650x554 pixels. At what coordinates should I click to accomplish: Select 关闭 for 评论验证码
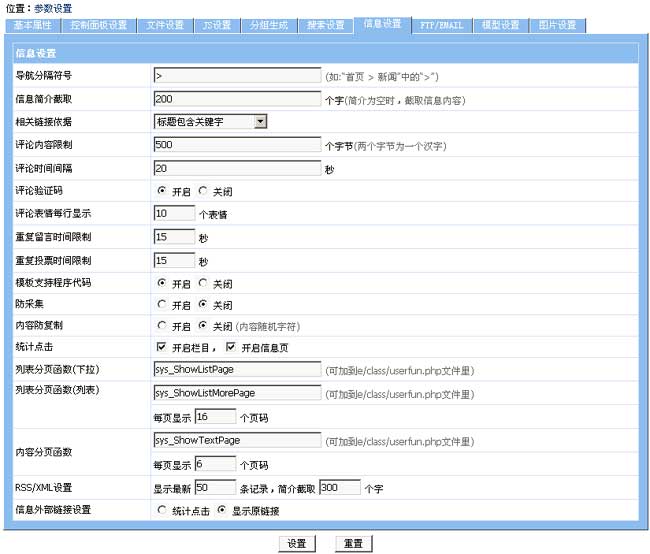(203, 190)
